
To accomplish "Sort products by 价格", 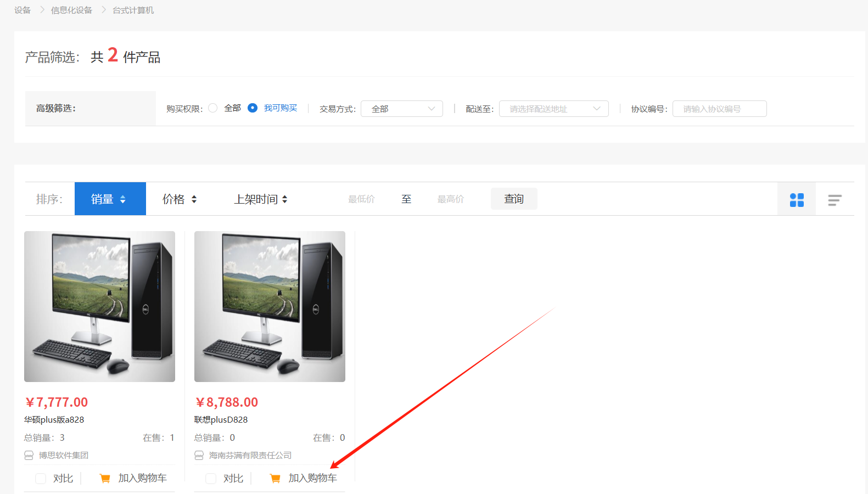I will point(180,199).
